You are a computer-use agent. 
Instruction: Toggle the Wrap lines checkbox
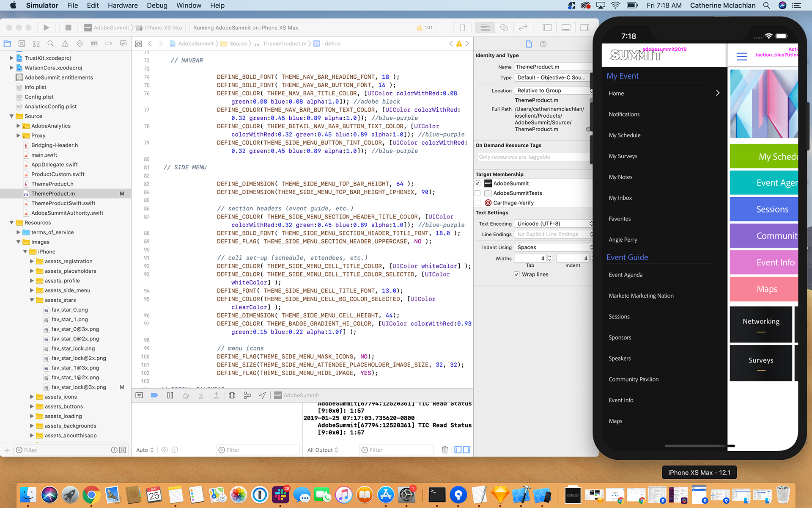pos(516,274)
